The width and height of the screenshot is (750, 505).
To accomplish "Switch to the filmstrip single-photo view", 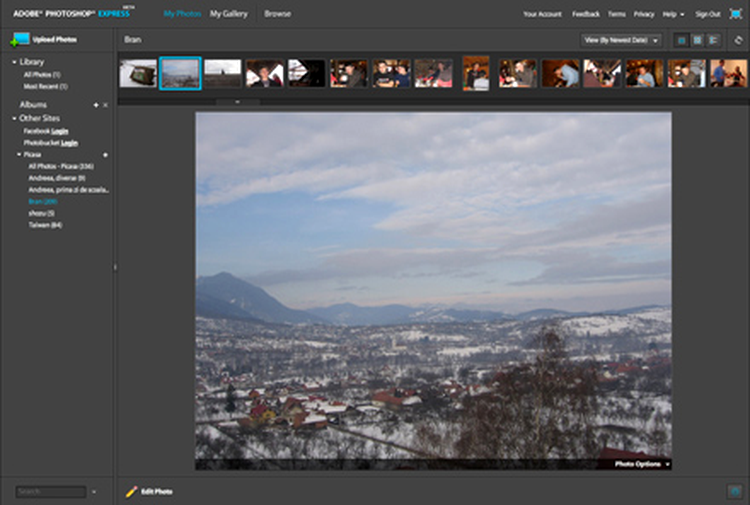I will coord(682,40).
